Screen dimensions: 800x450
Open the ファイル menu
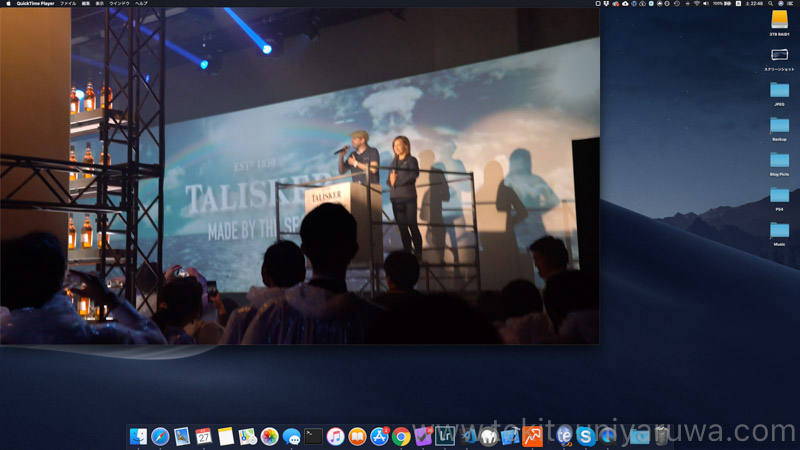pos(68,3)
